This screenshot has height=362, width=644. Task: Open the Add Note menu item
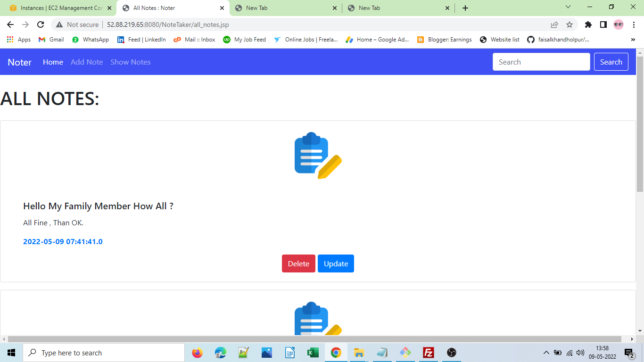[x=87, y=62]
